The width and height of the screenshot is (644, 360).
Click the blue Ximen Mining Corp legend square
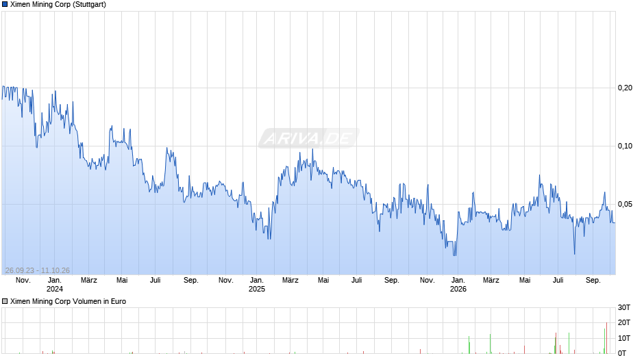[5, 5]
